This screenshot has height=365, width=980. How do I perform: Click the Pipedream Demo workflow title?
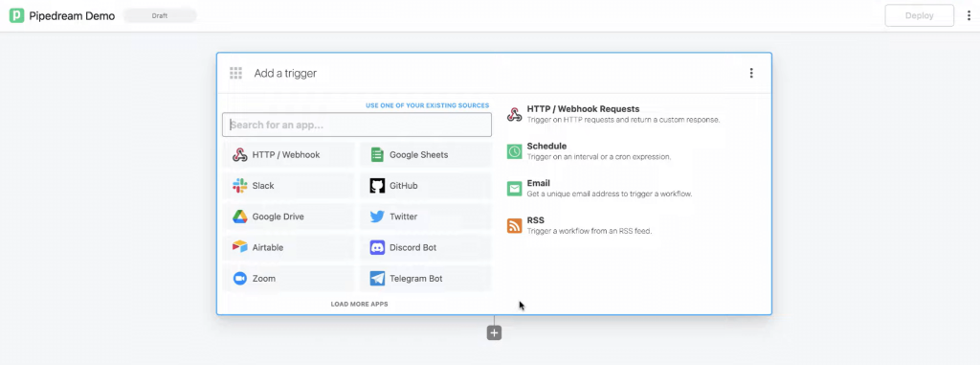pyautogui.click(x=72, y=15)
